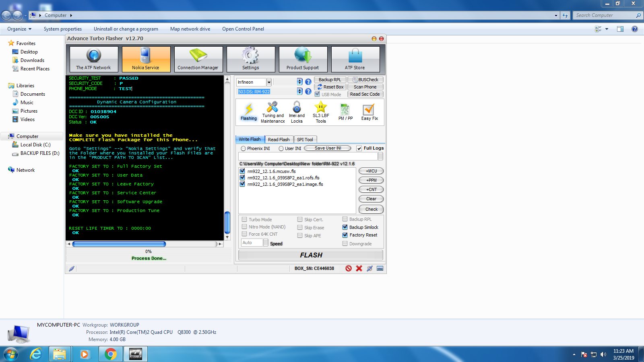Image resolution: width=644 pixels, height=362 pixels.
Task: Uncheck the ea1.image.fls file checkbox
Action: click(x=242, y=184)
